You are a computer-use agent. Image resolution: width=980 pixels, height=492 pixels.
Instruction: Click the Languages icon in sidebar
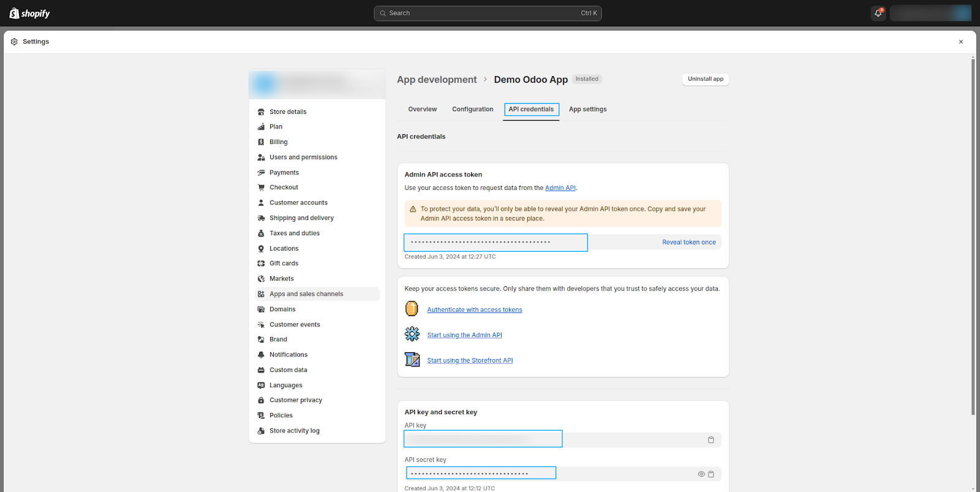point(261,385)
